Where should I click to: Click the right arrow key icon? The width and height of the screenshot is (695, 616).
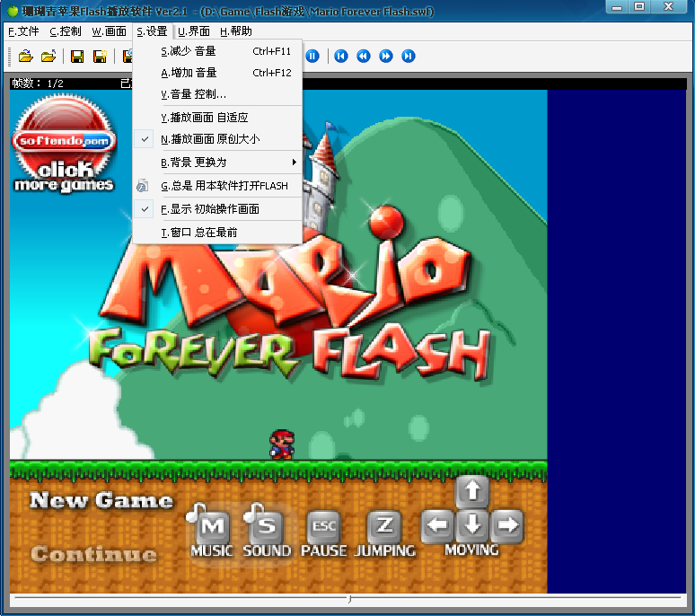[507, 526]
